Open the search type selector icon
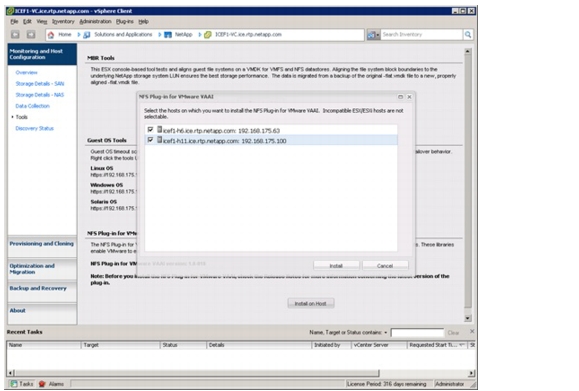The height and width of the screenshot is (391, 579). pos(373,35)
